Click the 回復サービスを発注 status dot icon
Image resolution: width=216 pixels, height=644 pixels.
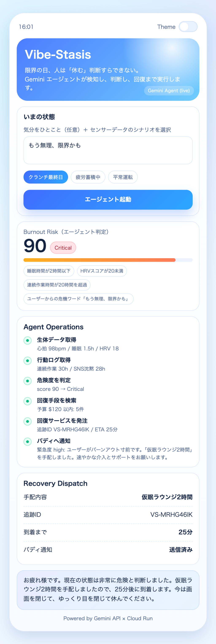28,421
